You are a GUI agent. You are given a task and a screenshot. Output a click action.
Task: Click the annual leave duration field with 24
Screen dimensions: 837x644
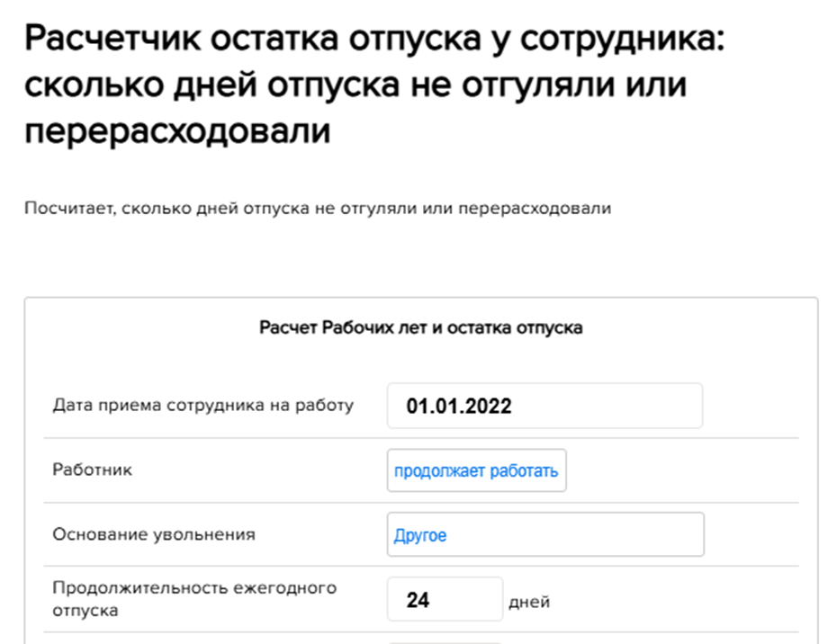tap(445, 600)
